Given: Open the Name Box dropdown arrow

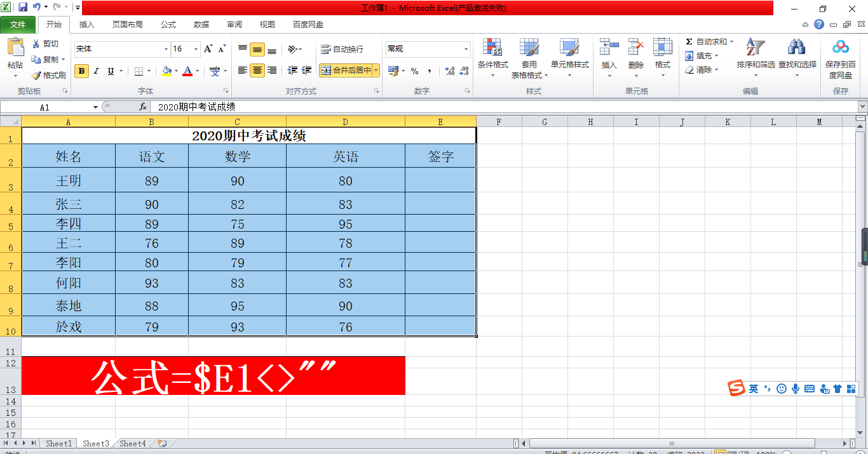Looking at the screenshot, I should 96,107.
